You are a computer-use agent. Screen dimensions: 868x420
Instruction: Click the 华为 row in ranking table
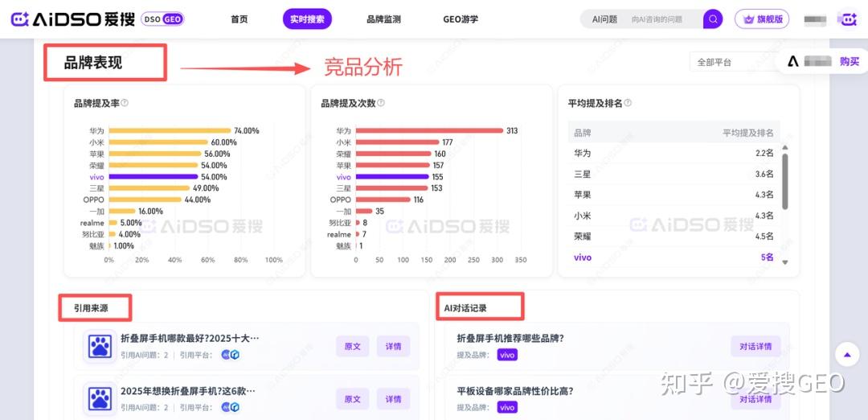click(x=674, y=153)
